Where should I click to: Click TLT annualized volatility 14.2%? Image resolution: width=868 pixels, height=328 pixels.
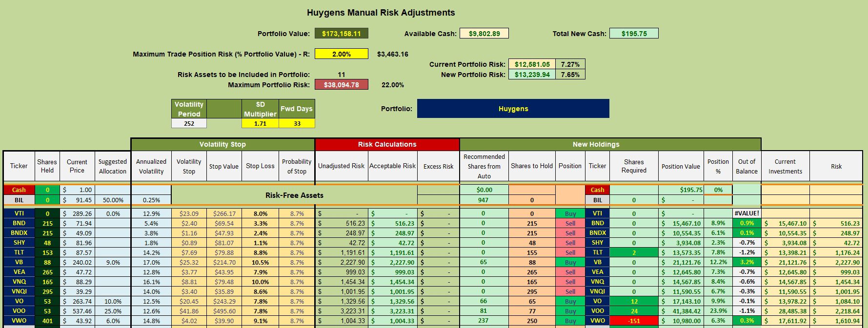[151, 252]
